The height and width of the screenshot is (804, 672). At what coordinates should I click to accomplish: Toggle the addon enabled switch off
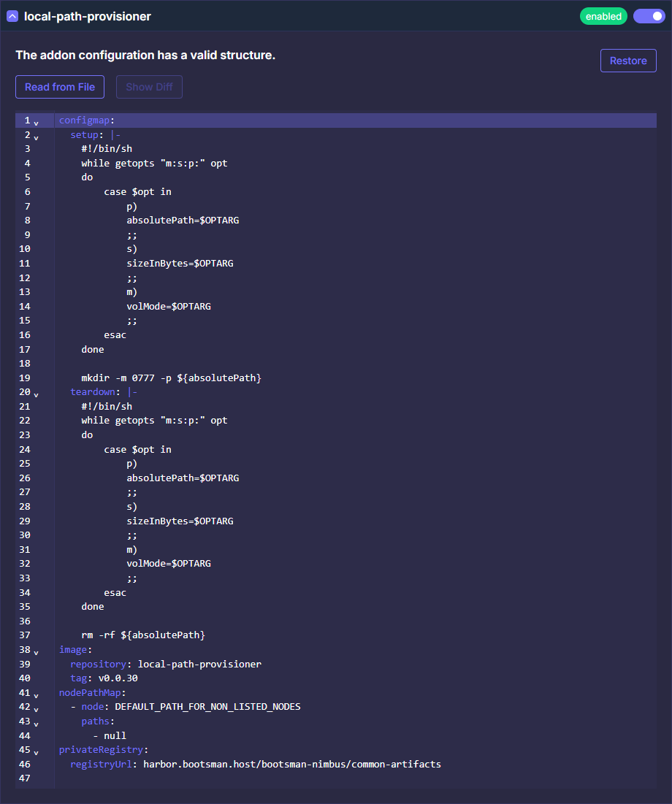pyautogui.click(x=649, y=16)
